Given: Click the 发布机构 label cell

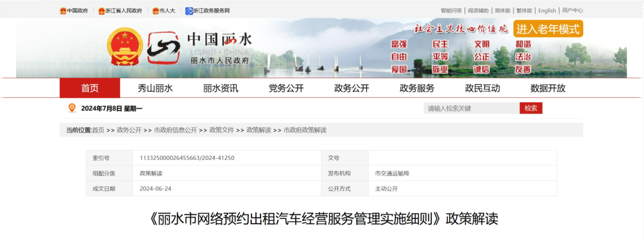Looking at the screenshot, I should pyautogui.click(x=345, y=173).
